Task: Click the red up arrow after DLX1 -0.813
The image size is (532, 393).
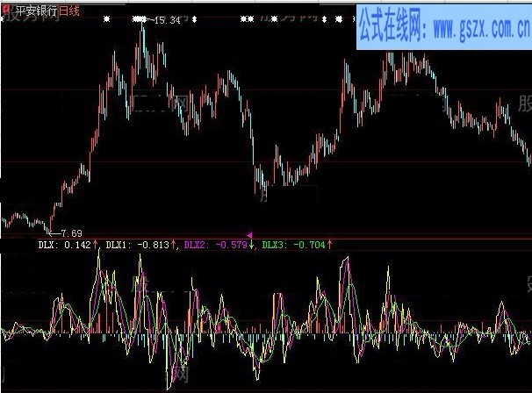Action: pos(173,245)
